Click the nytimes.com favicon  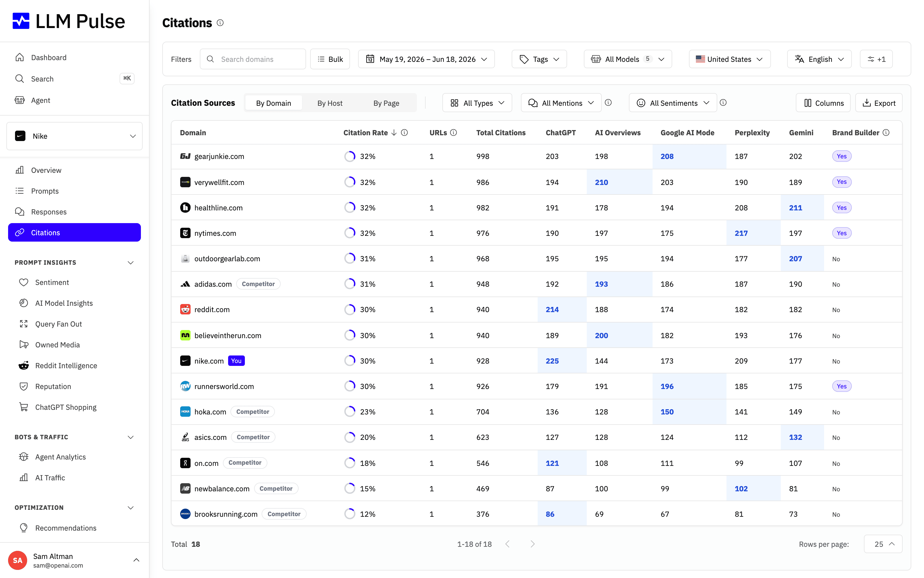(185, 233)
